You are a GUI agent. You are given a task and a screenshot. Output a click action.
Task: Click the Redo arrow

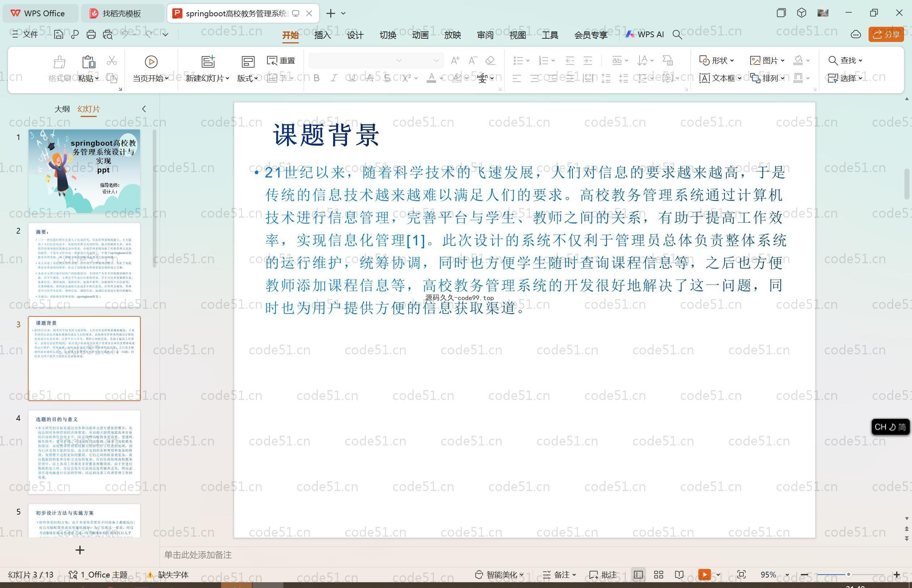pyautogui.click(x=149, y=34)
